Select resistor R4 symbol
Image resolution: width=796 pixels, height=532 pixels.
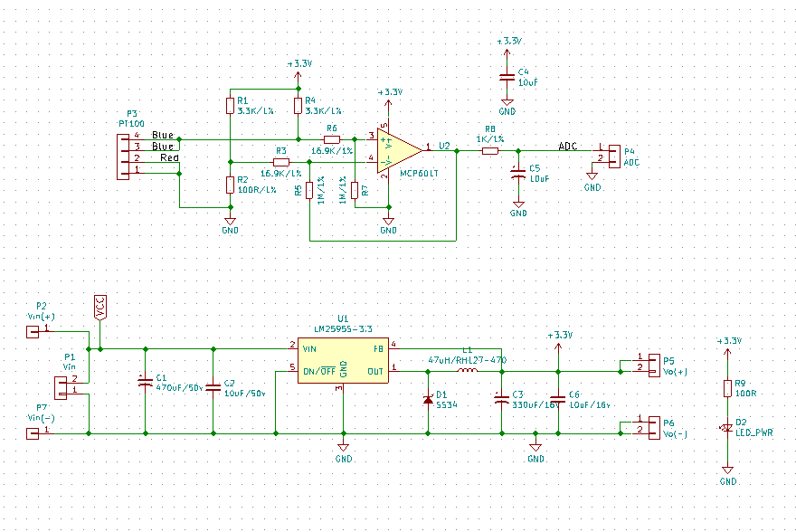(298, 106)
